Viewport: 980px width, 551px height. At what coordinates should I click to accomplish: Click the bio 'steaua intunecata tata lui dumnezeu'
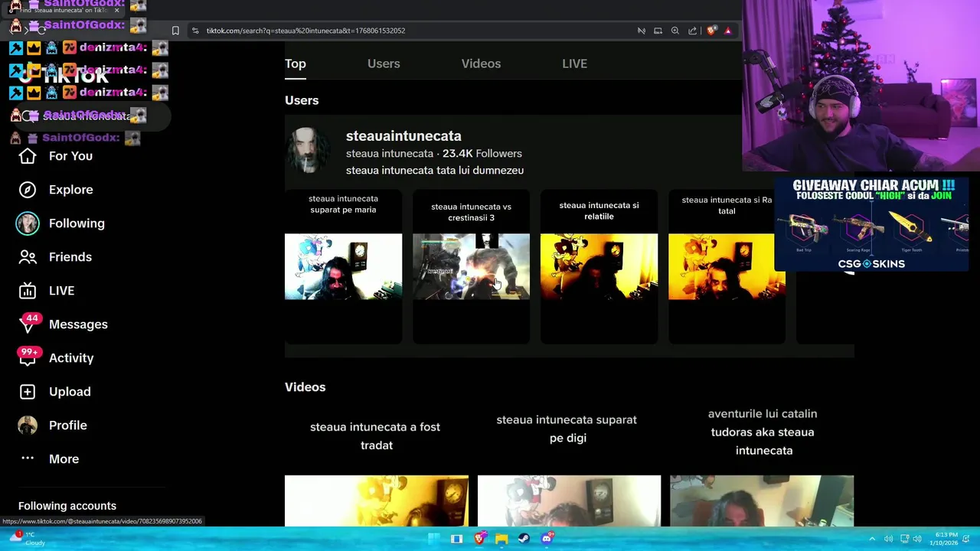point(435,171)
